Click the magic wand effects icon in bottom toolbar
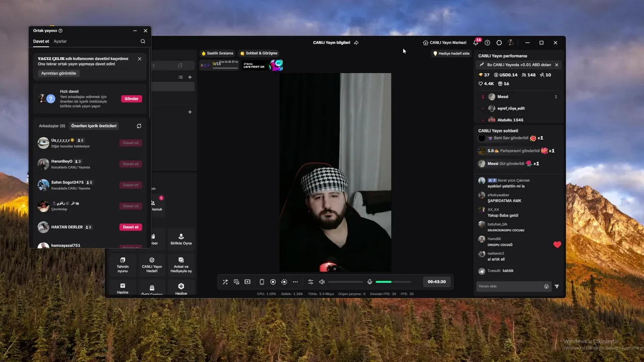644x362 pixels. (225, 282)
